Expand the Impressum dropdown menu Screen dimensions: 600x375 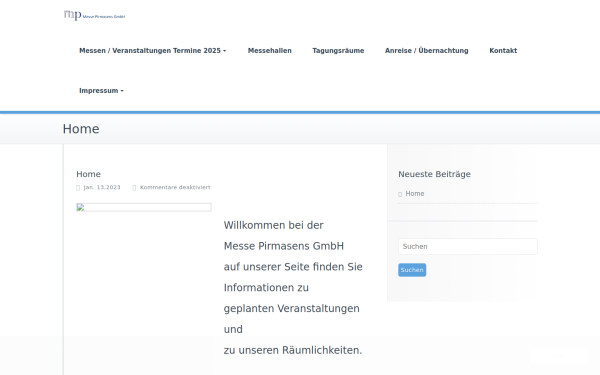(101, 91)
